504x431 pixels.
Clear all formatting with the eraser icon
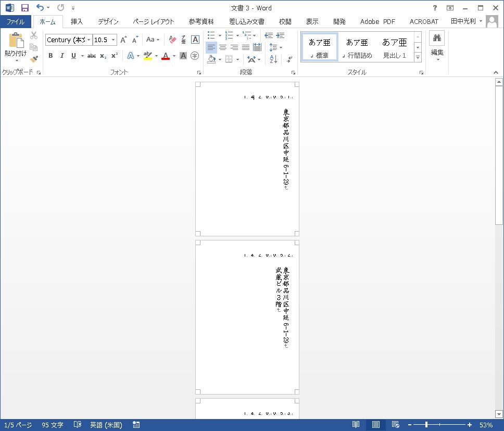[172, 40]
